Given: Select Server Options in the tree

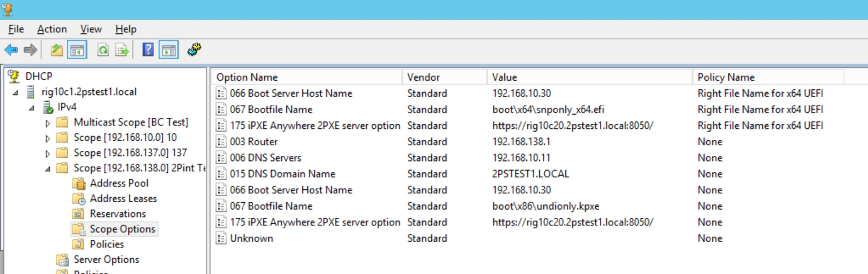Looking at the screenshot, I should click(x=106, y=259).
